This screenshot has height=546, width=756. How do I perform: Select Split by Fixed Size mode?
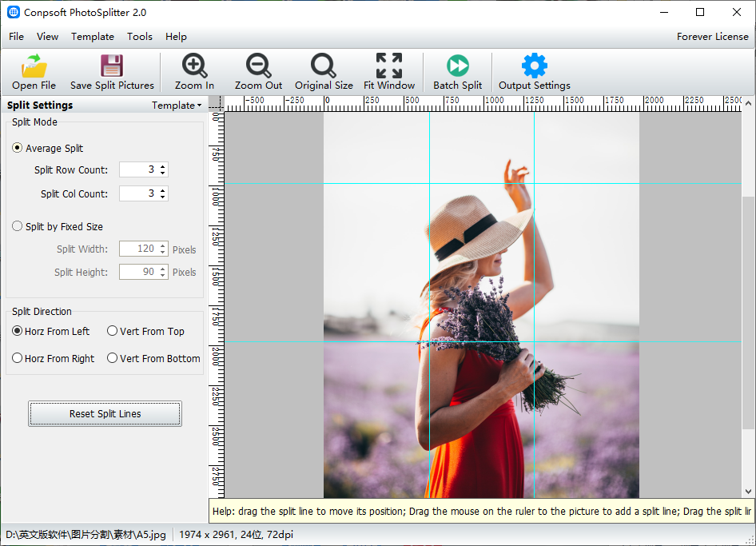click(x=17, y=225)
